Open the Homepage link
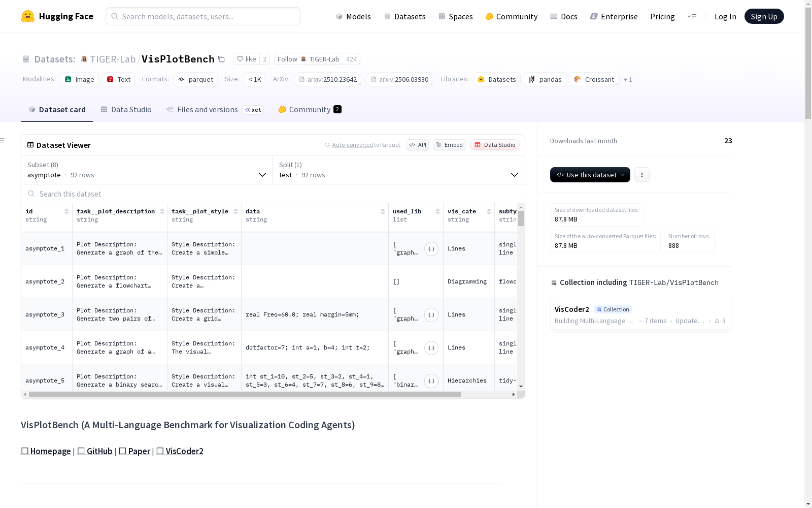This screenshot has height=508, width=812. pos(46,451)
